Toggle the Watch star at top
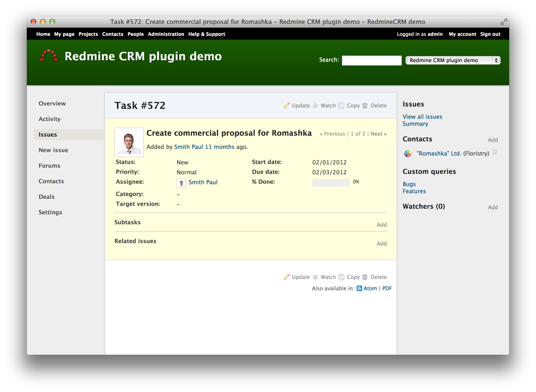This screenshot has height=392, width=536. (315, 105)
